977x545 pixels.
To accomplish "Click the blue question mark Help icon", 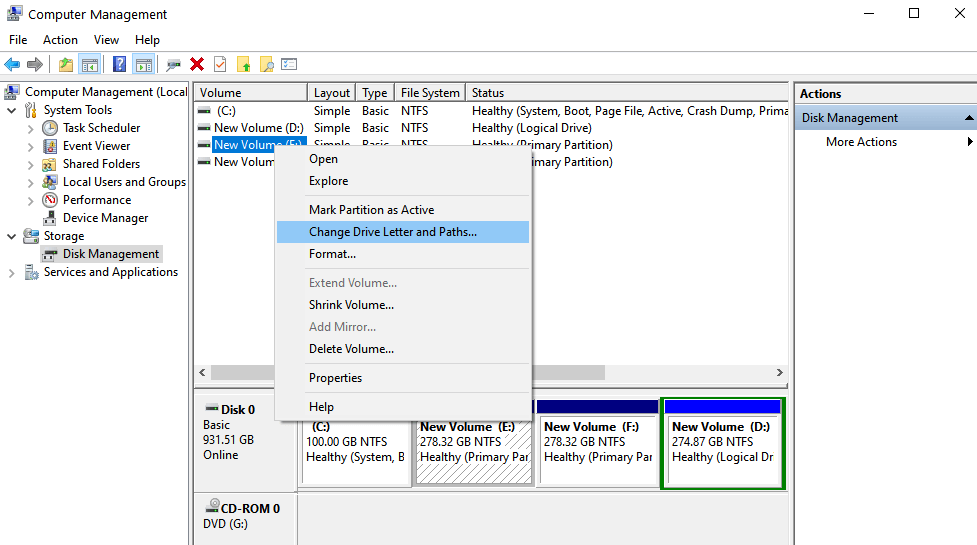I will point(119,64).
